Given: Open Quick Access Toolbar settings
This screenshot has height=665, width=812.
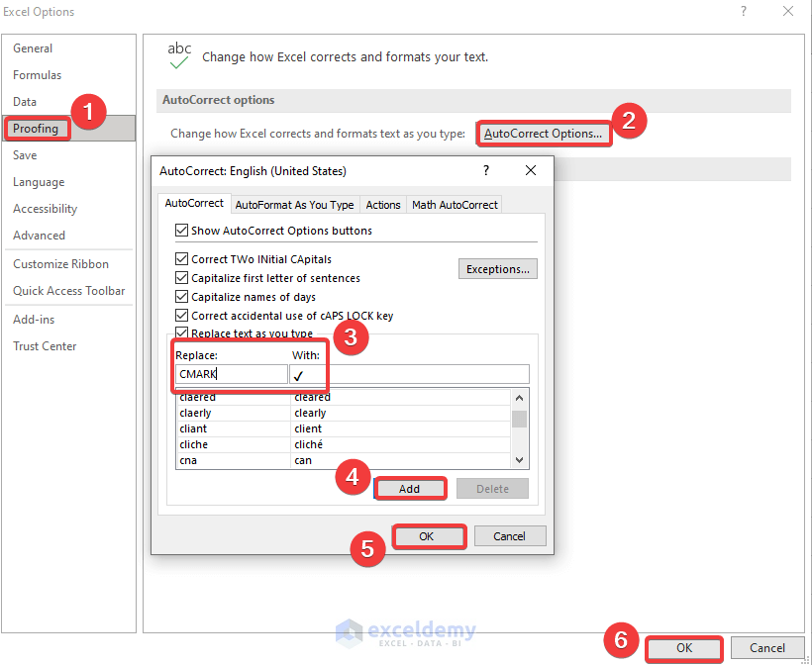Looking at the screenshot, I should (69, 291).
